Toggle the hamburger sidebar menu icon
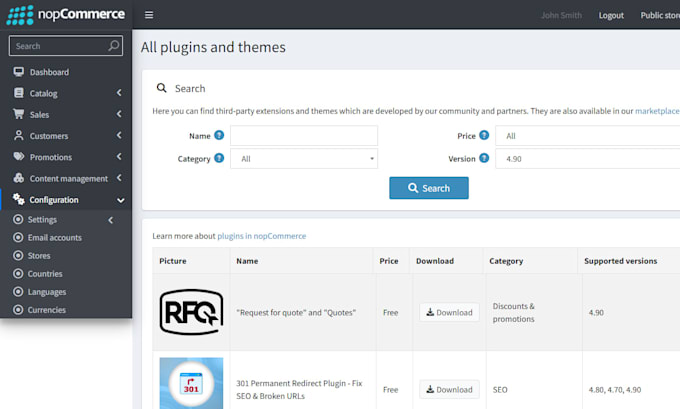 [x=149, y=15]
